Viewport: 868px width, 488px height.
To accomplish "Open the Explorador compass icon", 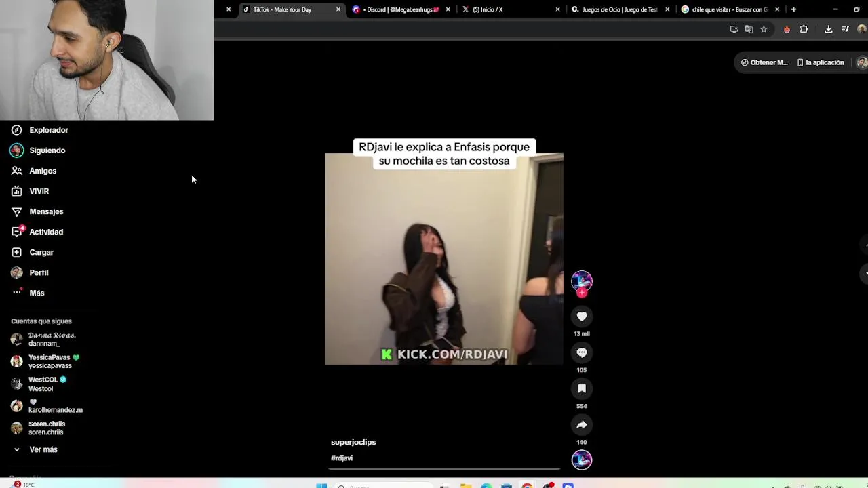I will tap(16, 130).
